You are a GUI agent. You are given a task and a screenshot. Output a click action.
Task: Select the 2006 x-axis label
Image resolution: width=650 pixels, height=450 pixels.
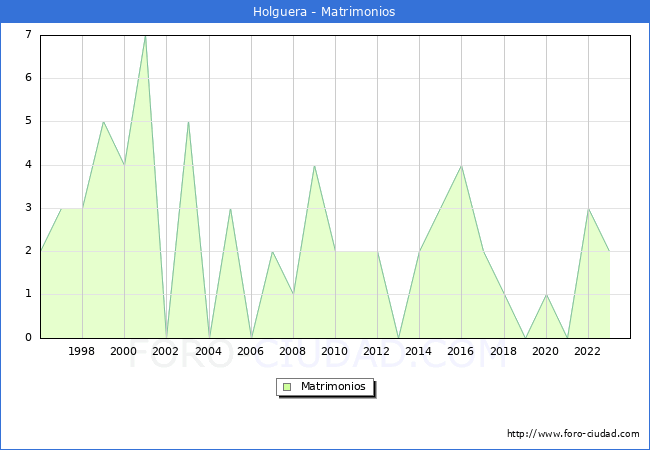(250, 351)
